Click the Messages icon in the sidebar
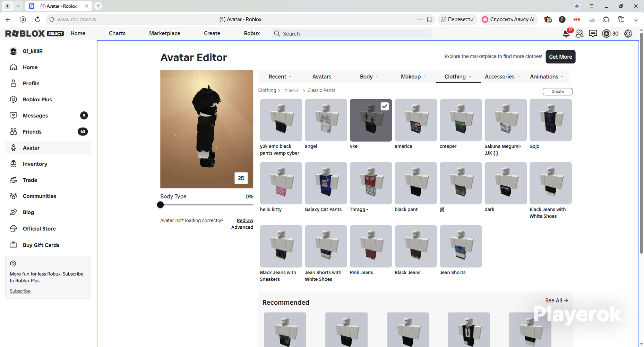 click(x=14, y=116)
